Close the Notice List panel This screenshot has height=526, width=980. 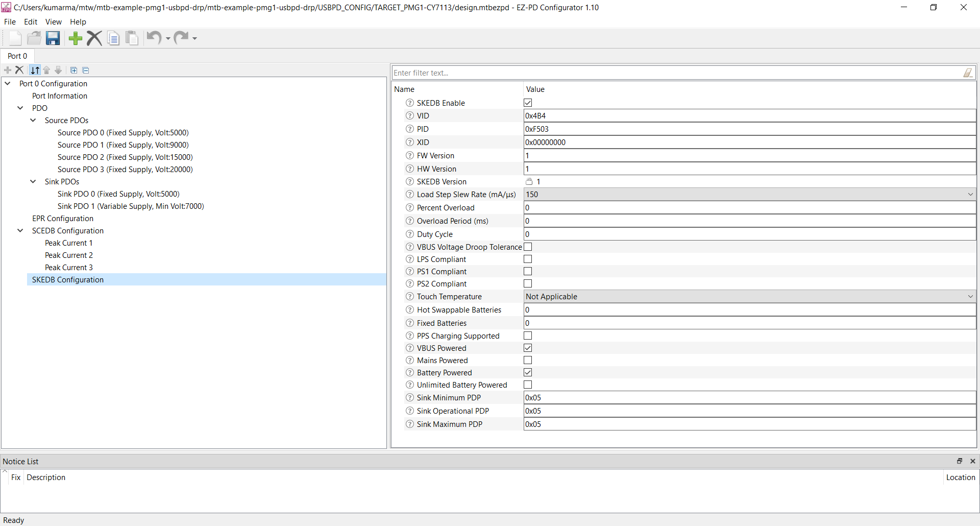(973, 461)
